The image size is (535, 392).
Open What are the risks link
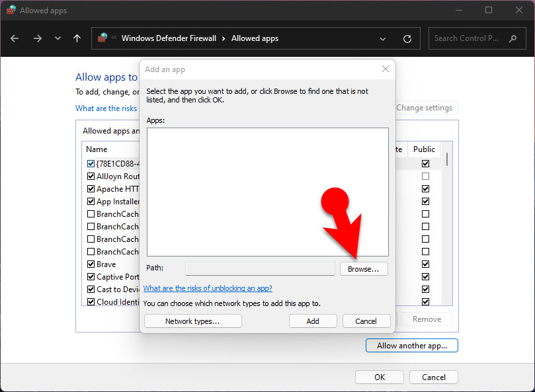tap(106, 108)
